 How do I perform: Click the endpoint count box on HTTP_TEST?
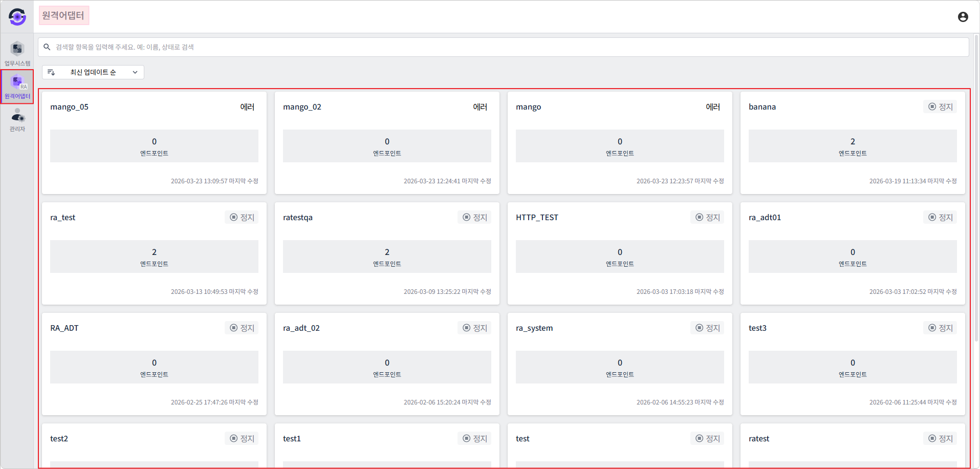[620, 257]
